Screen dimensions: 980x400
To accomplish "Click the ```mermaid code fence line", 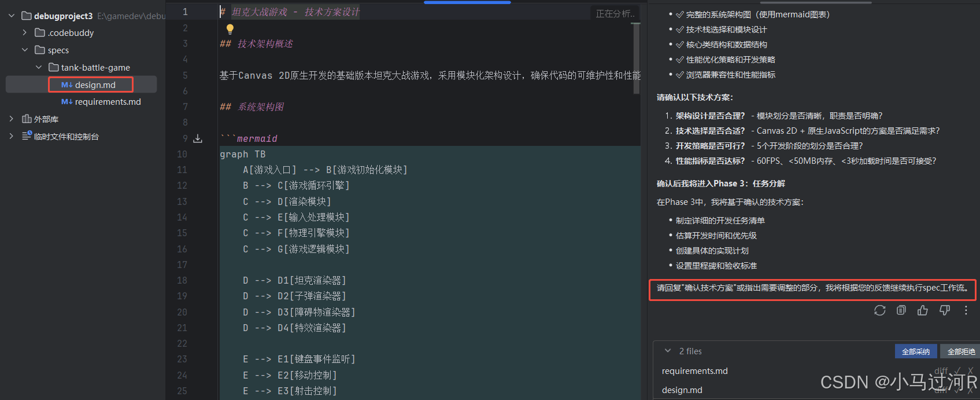I will pyautogui.click(x=249, y=138).
